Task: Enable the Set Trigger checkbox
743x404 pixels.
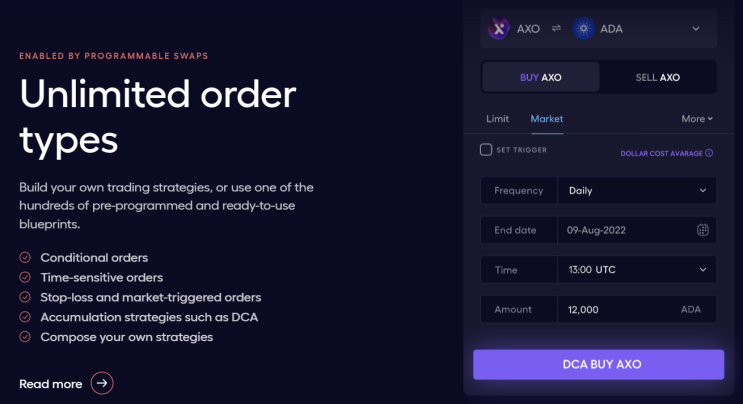Action: coord(486,150)
